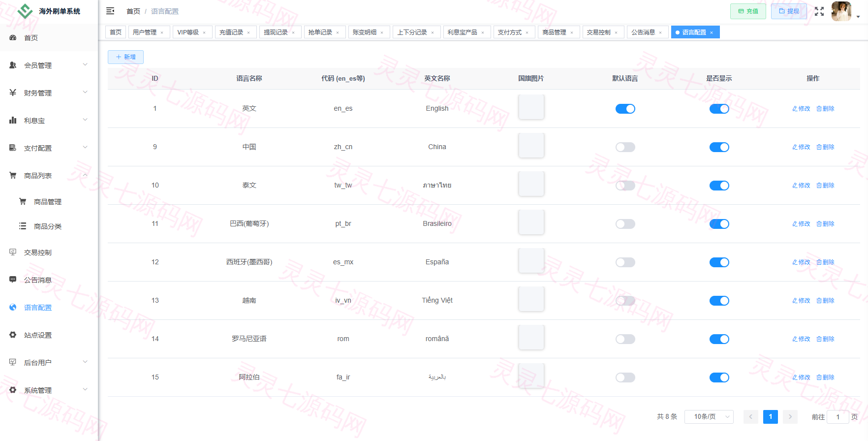Screen dimensions: 868x441
Task: Click the 站点设置 gear icon
Action: tap(13, 335)
